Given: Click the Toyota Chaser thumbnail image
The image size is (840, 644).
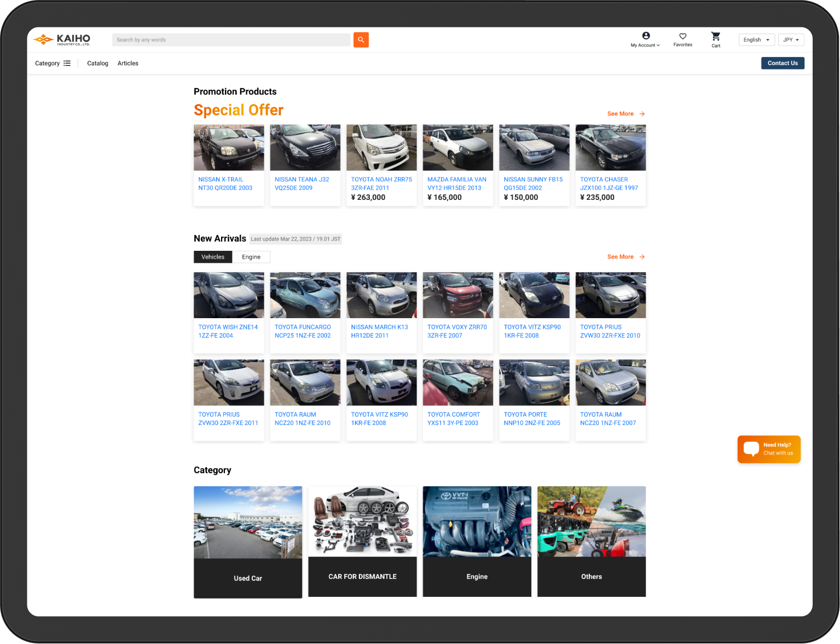Looking at the screenshot, I should [x=611, y=147].
